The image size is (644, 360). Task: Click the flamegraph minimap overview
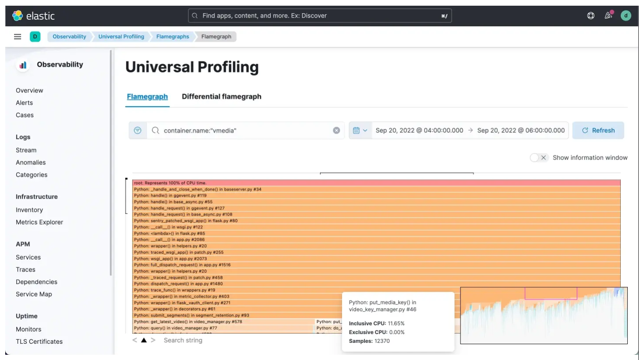tap(543, 316)
